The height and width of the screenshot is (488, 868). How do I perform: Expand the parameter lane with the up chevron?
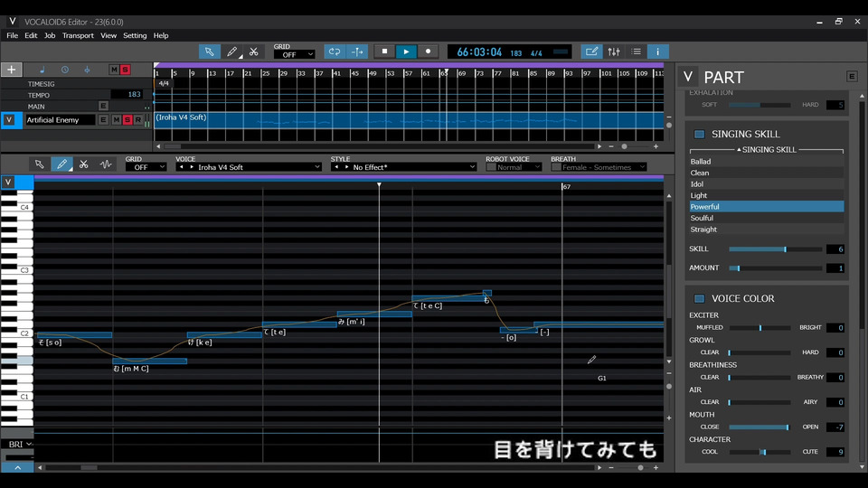point(17,467)
